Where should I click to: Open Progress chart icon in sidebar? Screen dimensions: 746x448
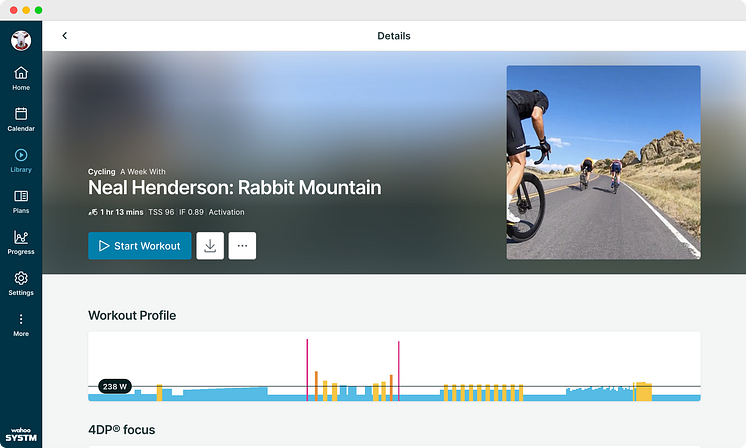(21, 242)
